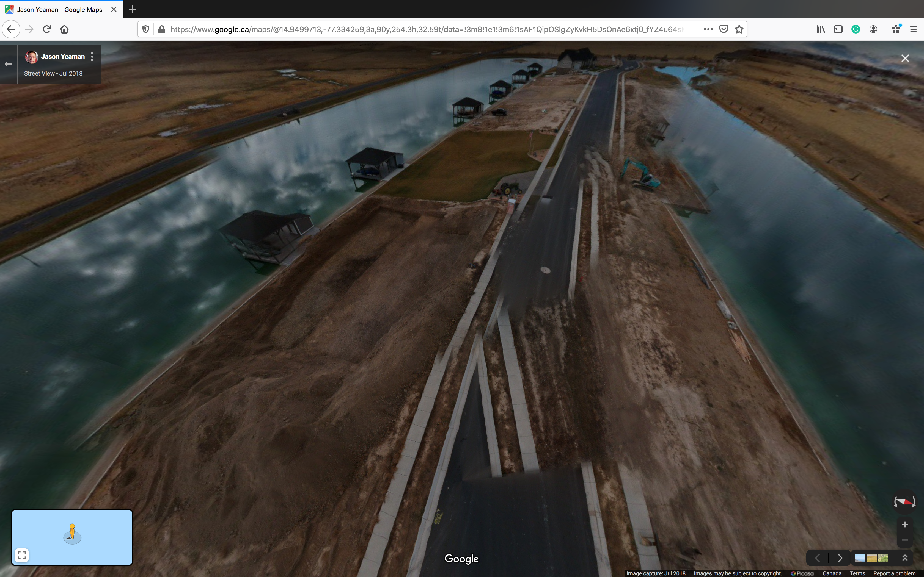Zoom in with the plus button
924x577 pixels.
904,525
